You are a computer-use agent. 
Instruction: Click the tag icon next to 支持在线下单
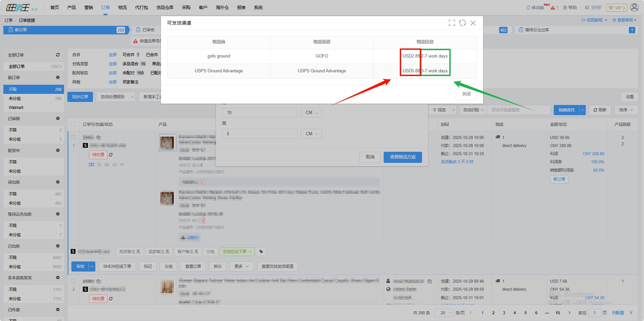tap(261, 252)
